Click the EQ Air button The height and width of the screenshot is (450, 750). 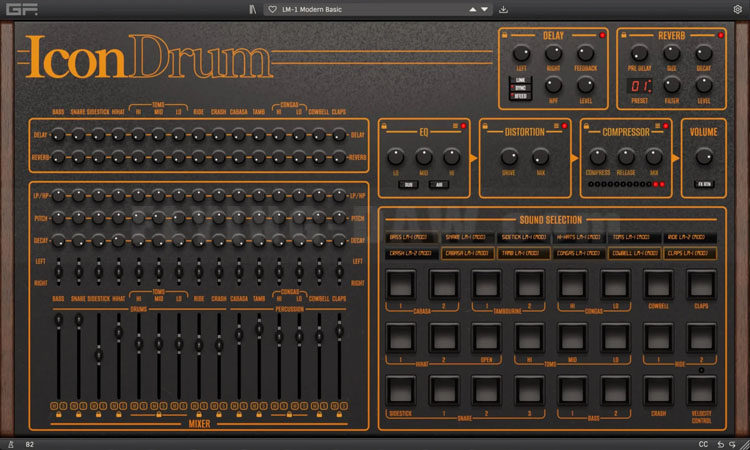439,184
